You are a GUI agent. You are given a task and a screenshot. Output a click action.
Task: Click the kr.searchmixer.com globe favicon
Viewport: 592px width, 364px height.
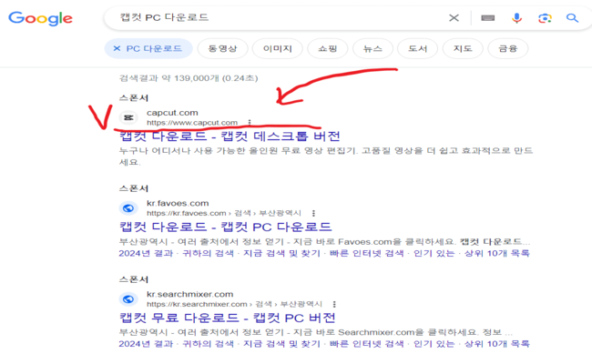tap(128, 299)
